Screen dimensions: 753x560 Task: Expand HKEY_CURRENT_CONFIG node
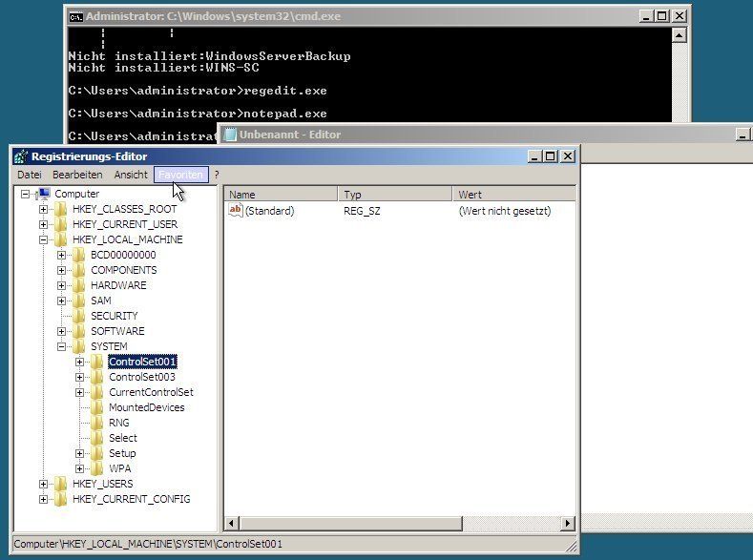[x=43, y=500]
